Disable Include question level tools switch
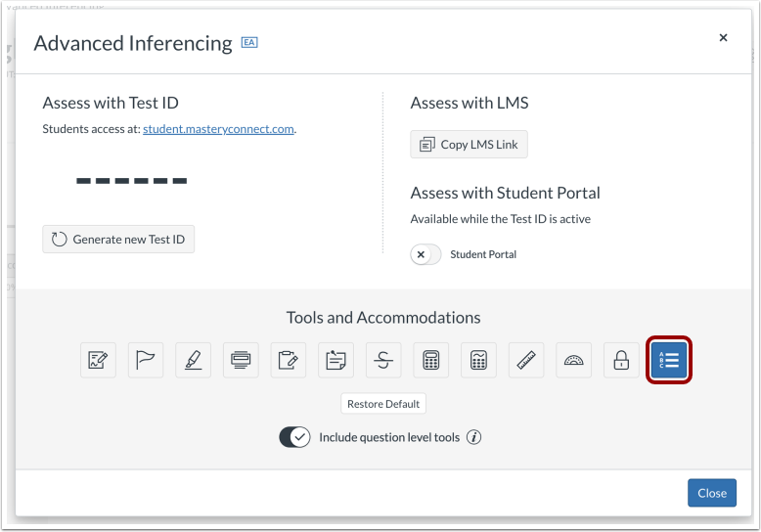The width and height of the screenshot is (761, 532). click(294, 437)
